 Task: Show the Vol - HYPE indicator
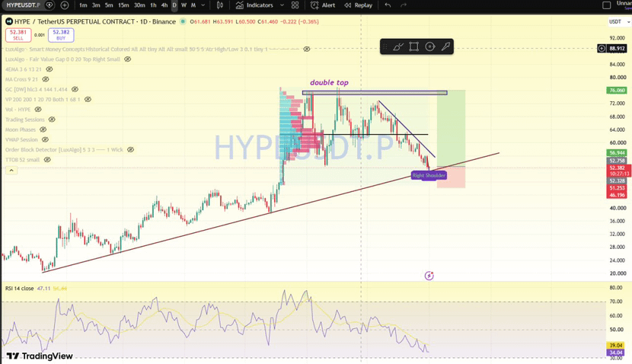38,110
